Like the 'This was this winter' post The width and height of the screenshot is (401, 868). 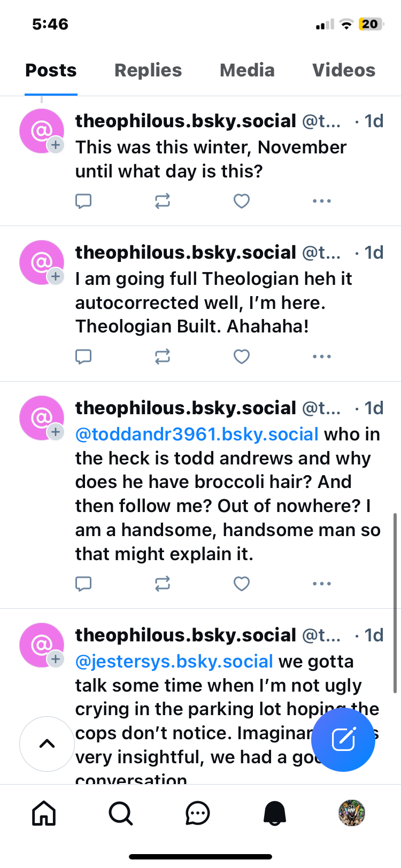242,201
